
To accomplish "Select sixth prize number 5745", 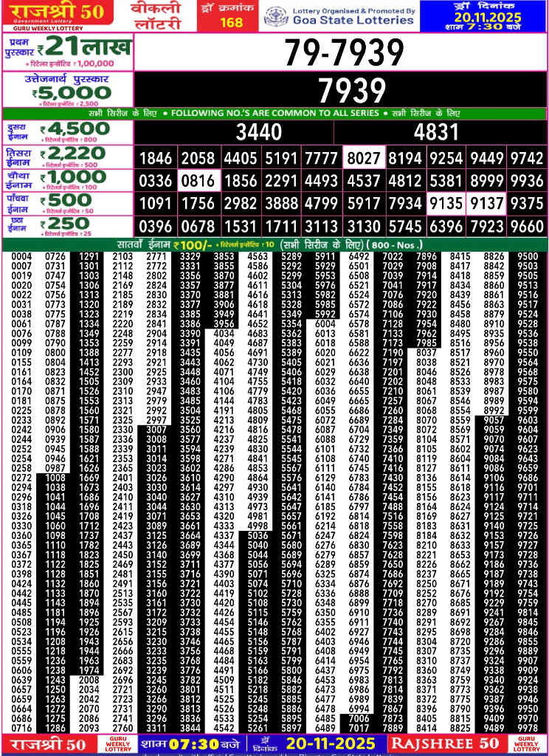I will [x=405, y=227].
